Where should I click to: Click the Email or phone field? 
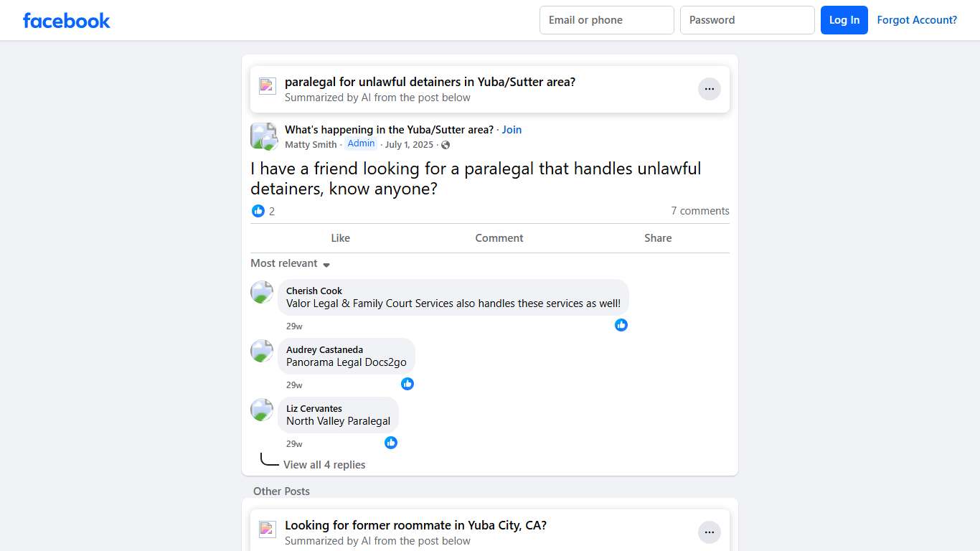606,20
